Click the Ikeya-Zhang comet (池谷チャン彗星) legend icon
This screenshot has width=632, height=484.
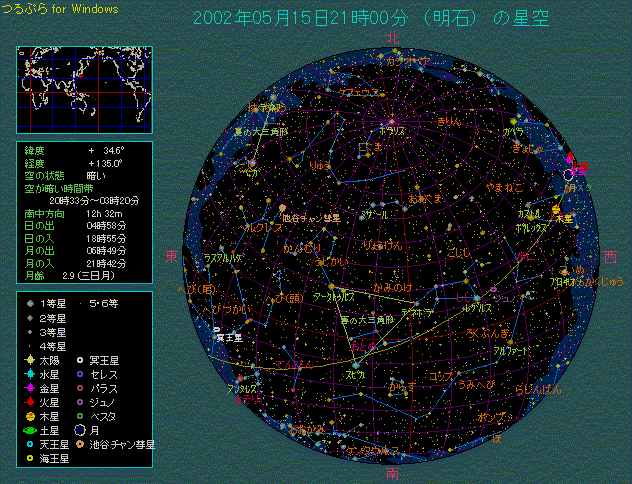coord(79,444)
